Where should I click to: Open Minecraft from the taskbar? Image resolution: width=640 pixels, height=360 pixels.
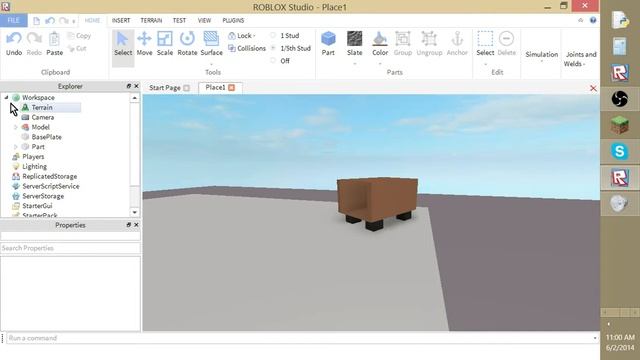point(620,125)
